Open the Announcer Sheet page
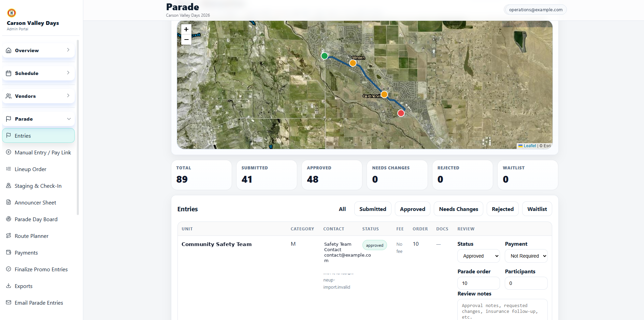This screenshot has height=320, width=644. click(x=38, y=202)
